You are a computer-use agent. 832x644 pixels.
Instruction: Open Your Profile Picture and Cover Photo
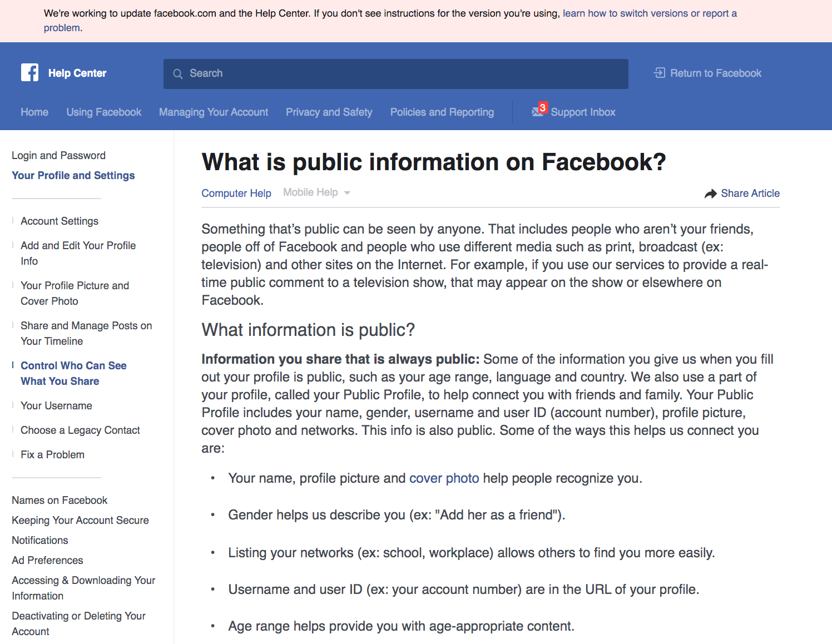coord(75,293)
